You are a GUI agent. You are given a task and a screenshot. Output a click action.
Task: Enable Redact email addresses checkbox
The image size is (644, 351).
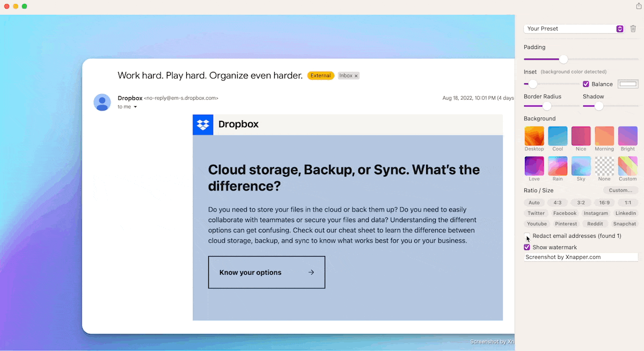tap(527, 236)
